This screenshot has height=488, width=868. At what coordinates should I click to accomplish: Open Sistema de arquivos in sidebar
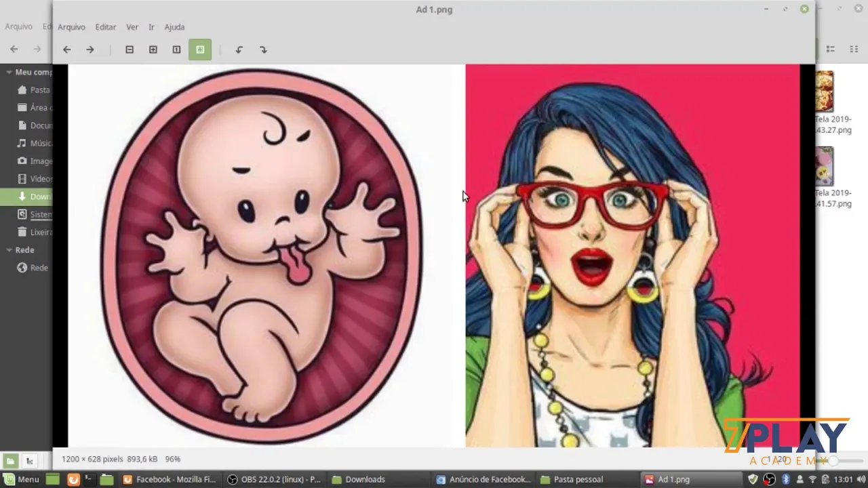[34, 214]
